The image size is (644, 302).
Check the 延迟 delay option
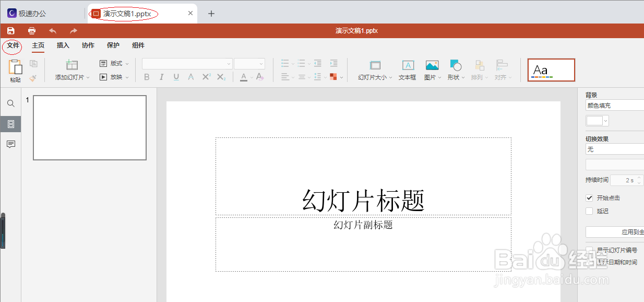tap(590, 211)
